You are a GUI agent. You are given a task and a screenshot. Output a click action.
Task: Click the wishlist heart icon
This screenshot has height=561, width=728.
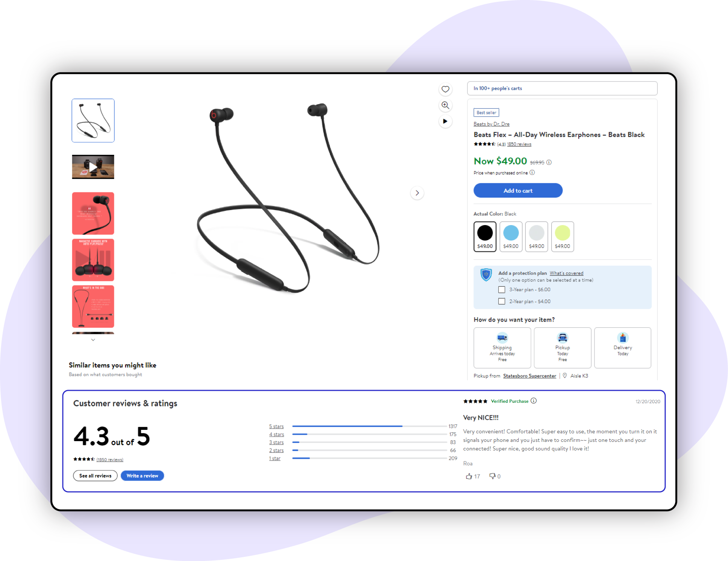coord(446,88)
